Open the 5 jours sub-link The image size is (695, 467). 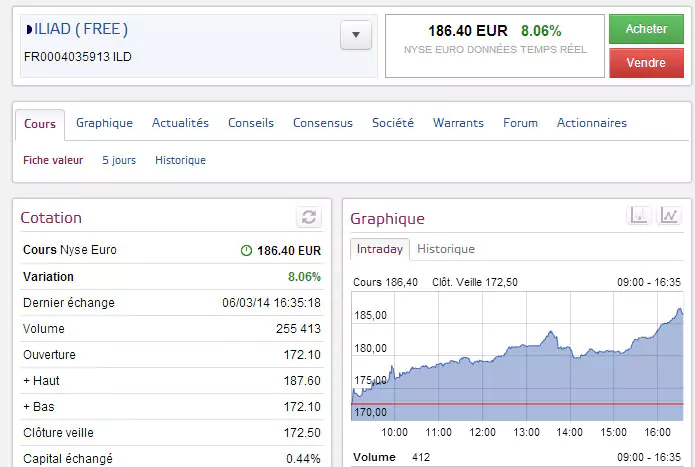tap(119, 160)
